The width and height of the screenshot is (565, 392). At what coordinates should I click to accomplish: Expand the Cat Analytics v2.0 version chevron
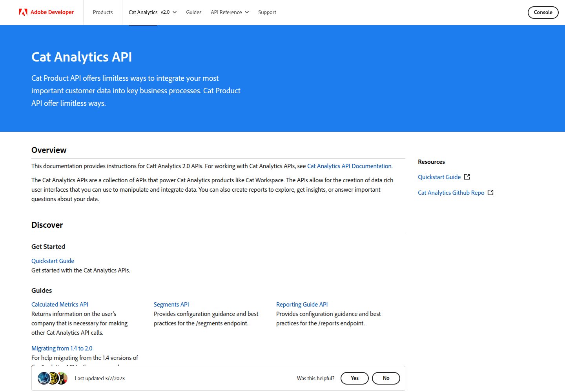pos(175,12)
